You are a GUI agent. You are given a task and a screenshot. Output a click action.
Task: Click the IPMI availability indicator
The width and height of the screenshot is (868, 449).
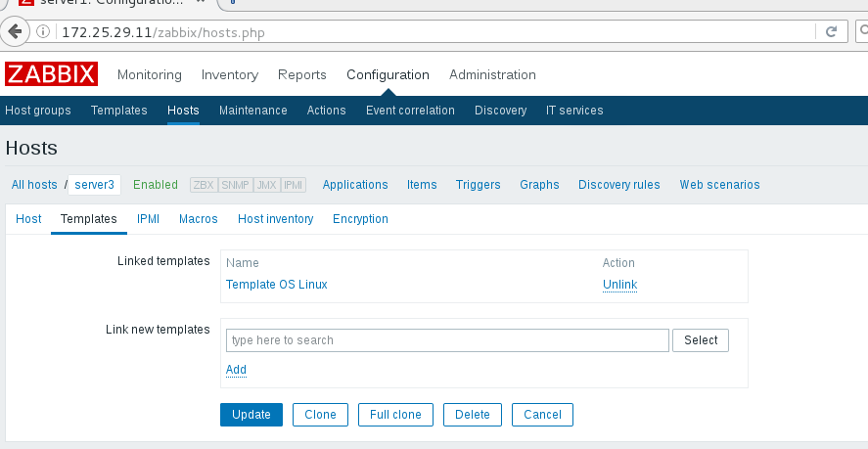[x=294, y=185]
